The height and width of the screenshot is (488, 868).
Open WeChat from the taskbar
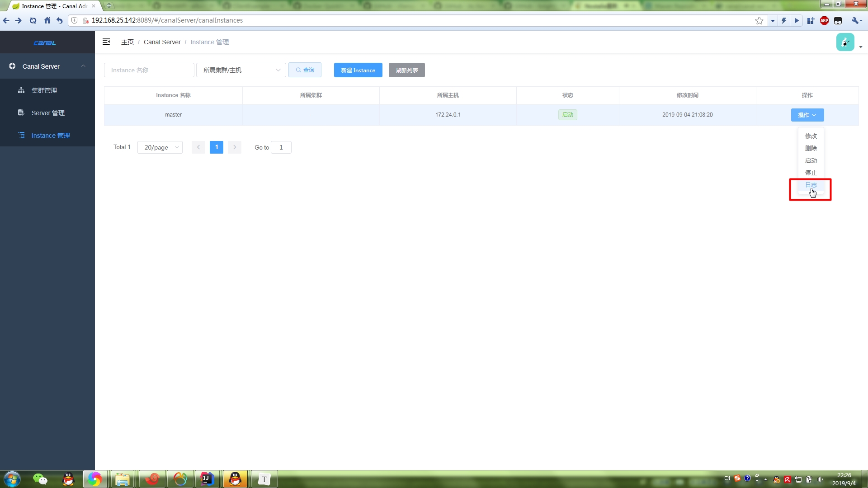40,479
